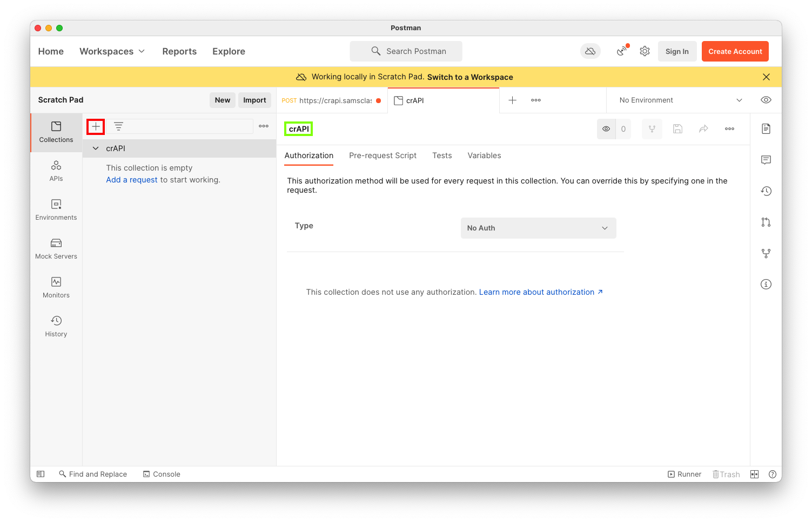Open the Documentation pane icon
Image resolution: width=812 pixels, height=522 pixels.
766,128
